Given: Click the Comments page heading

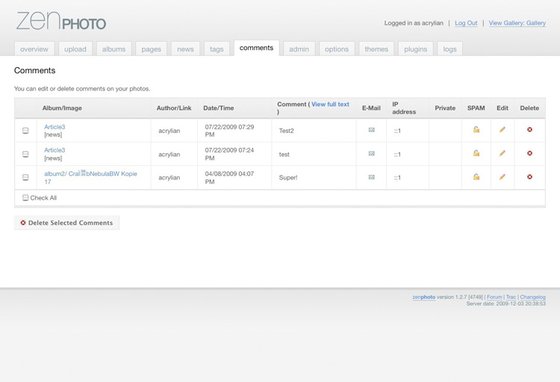Looking at the screenshot, I should 35,70.
